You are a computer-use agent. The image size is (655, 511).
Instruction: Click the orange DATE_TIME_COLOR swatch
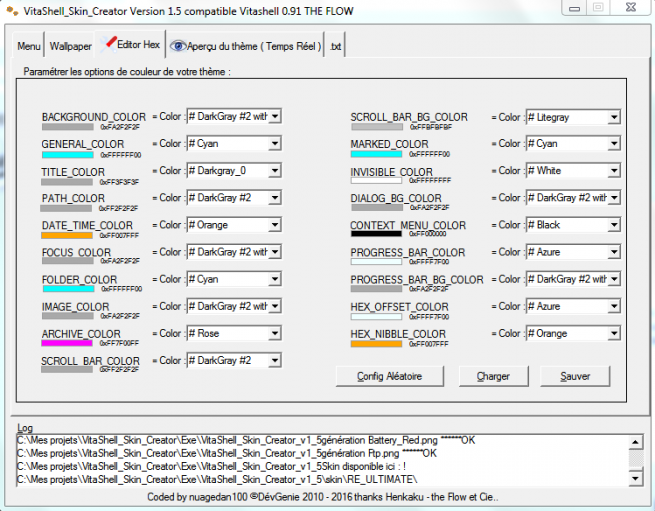(x=67, y=235)
